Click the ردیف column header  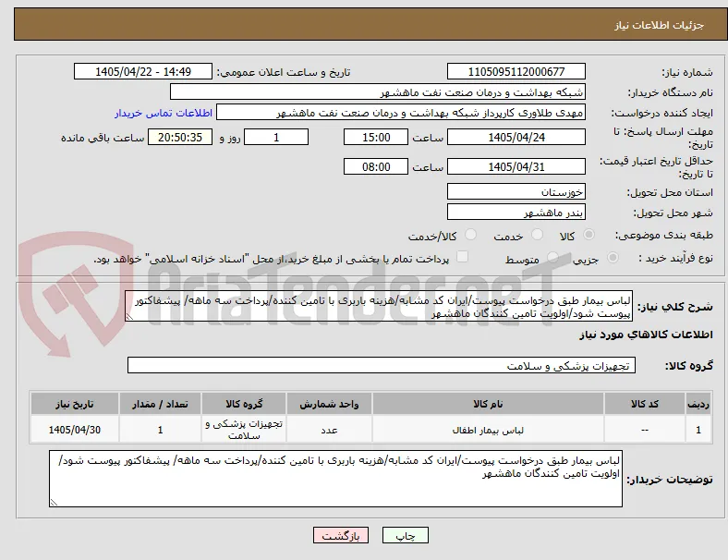698,404
